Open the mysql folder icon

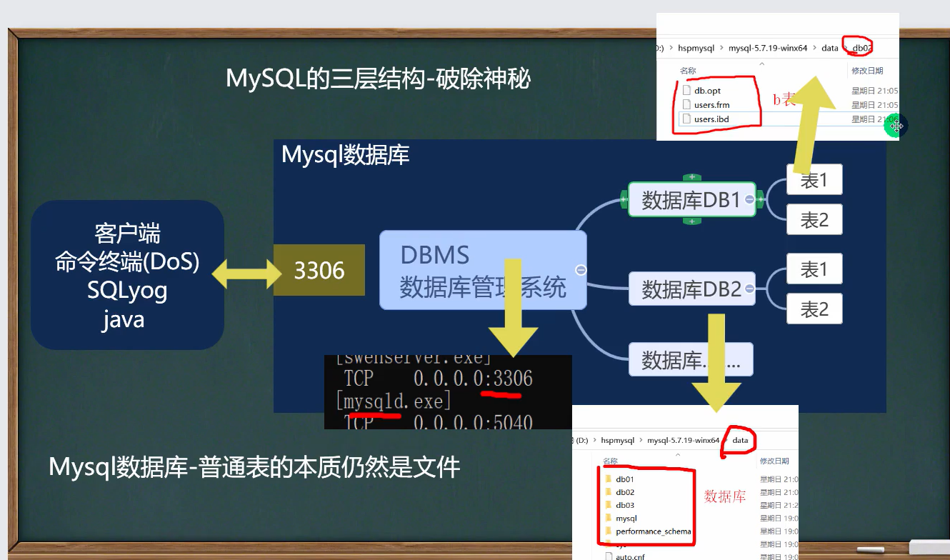(608, 518)
